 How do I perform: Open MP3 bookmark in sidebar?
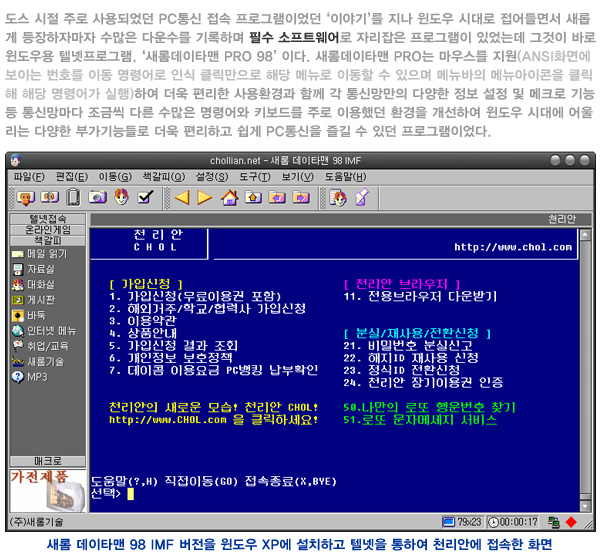[x=30, y=377]
